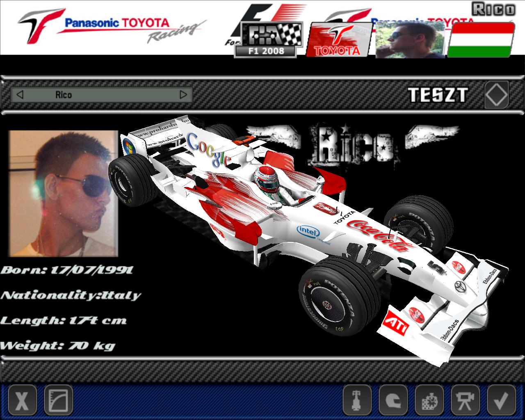Click the Hungarian flag in header
This screenshot has height=420, width=525.
click(481, 39)
